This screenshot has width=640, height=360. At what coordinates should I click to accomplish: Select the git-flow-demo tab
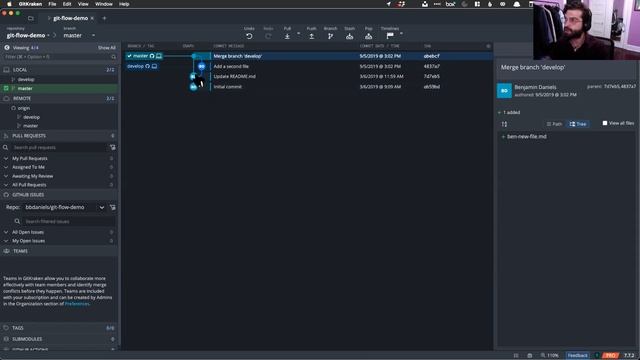(70, 18)
